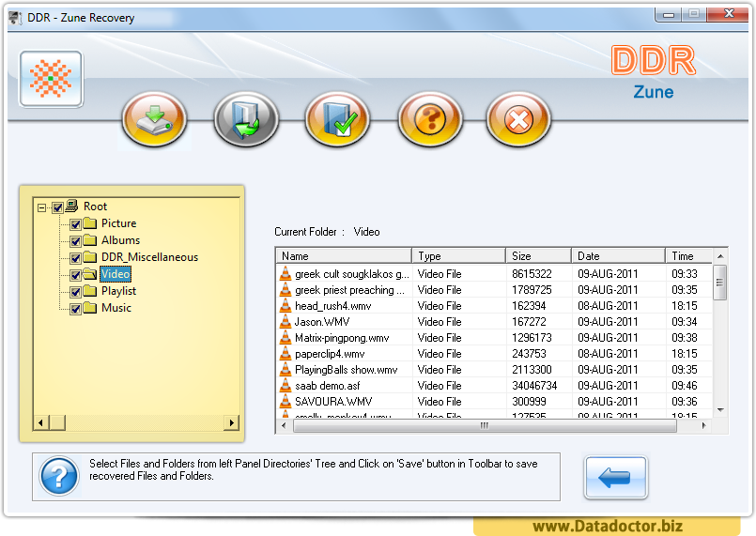Screen dimensions: 756x536
Task: Uncheck the Video folder checkbox
Action: coord(75,275)
